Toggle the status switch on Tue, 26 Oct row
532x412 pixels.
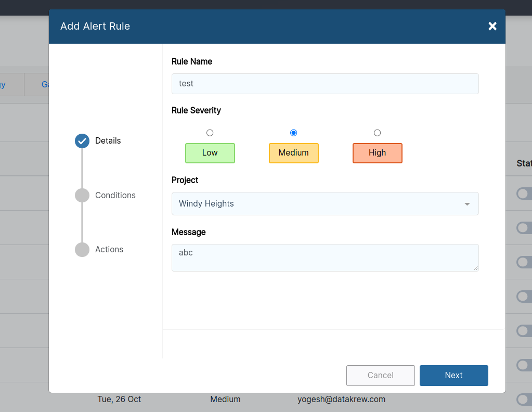pos(524,400)
